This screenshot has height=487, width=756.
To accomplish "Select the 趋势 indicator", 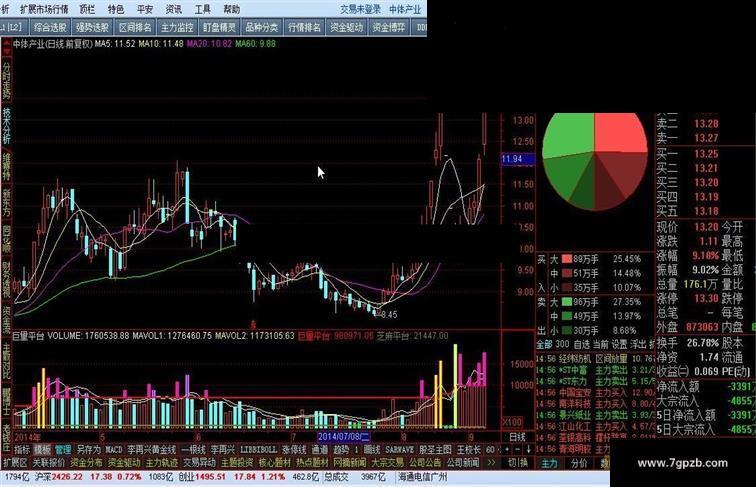I will 341,449.
